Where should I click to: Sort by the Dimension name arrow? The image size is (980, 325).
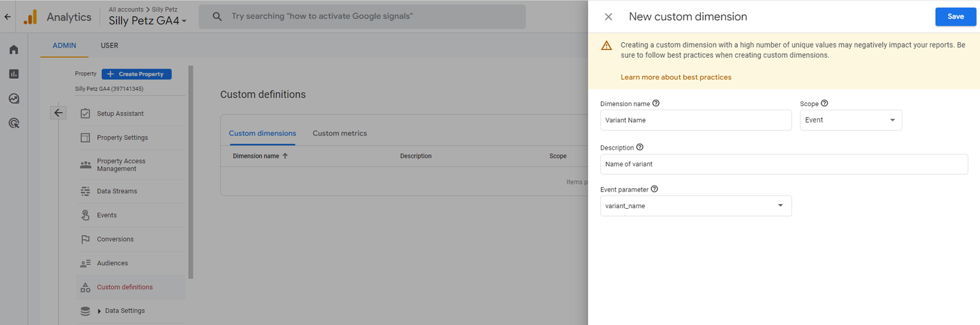click(x=285, y=156)
